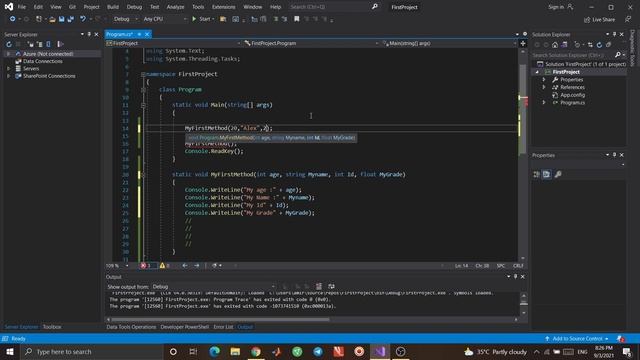Click Sign in at top right

560,7
